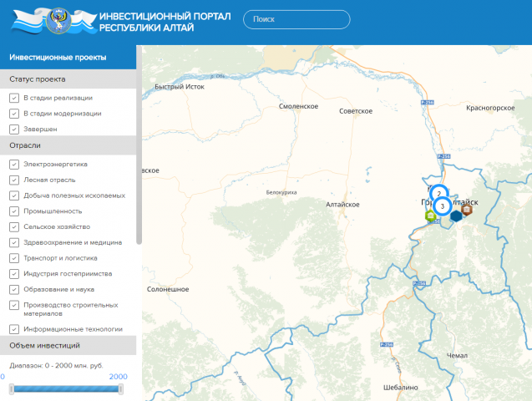Open the green hexagon project marker
The height and width of the screenshot is (401, 532).
[x=431, y=216]
